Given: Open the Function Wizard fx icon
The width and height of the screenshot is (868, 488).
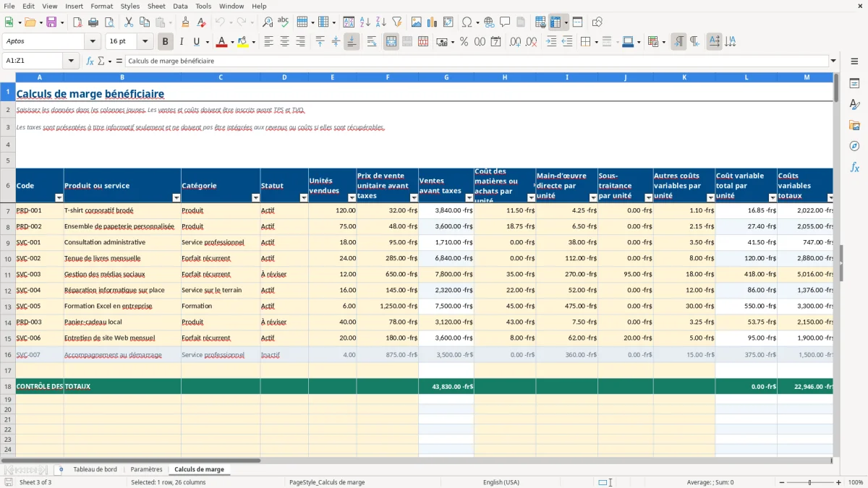Looking at the screenshot, I should pyautogui.click(x=90, y=61).
